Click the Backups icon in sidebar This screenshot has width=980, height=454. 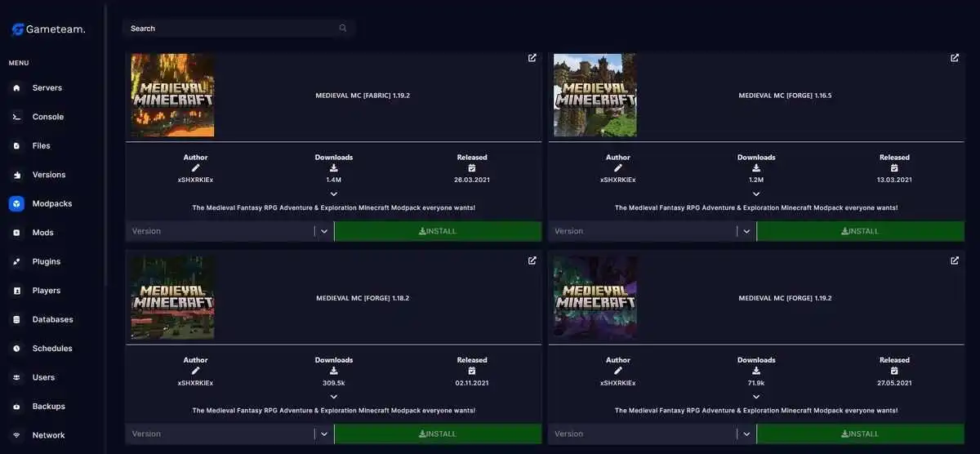click(16, 407)
